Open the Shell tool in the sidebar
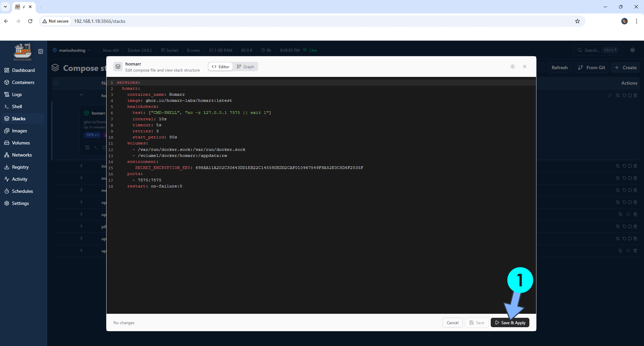The height and width of the screenshot is (346, 644). pos(17,106)
